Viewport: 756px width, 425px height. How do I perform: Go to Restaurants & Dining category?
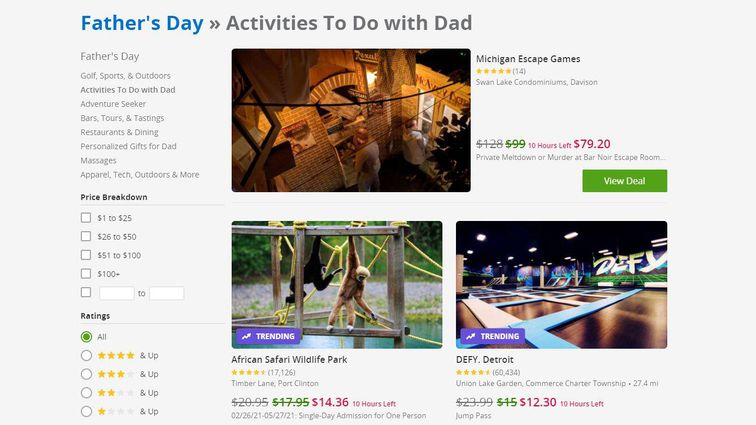[119, 132]
